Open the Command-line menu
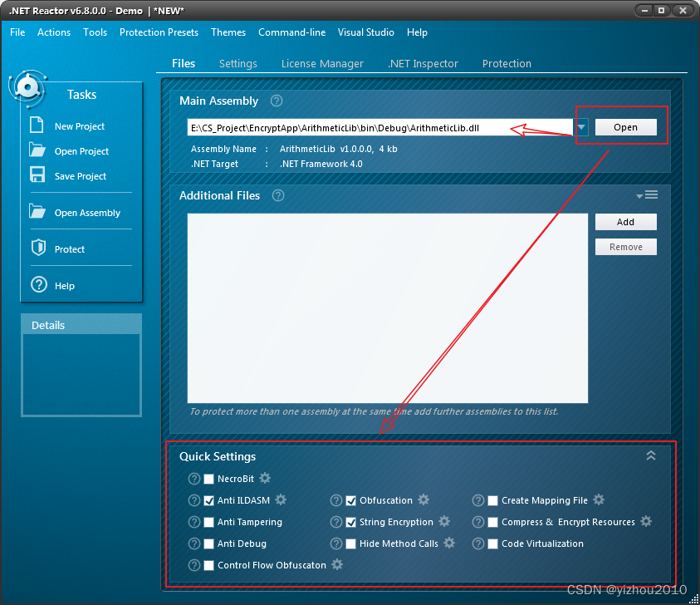This screenshot has width=700, height=605. (292, 32)
